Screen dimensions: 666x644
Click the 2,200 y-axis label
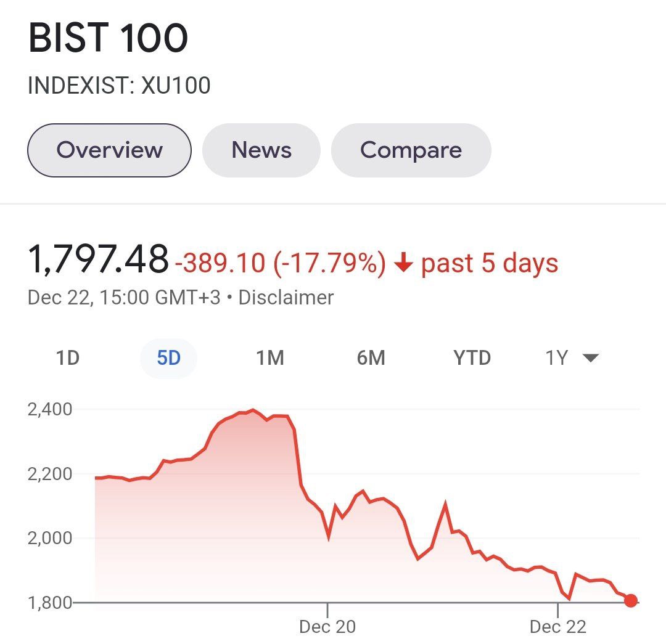50,475
